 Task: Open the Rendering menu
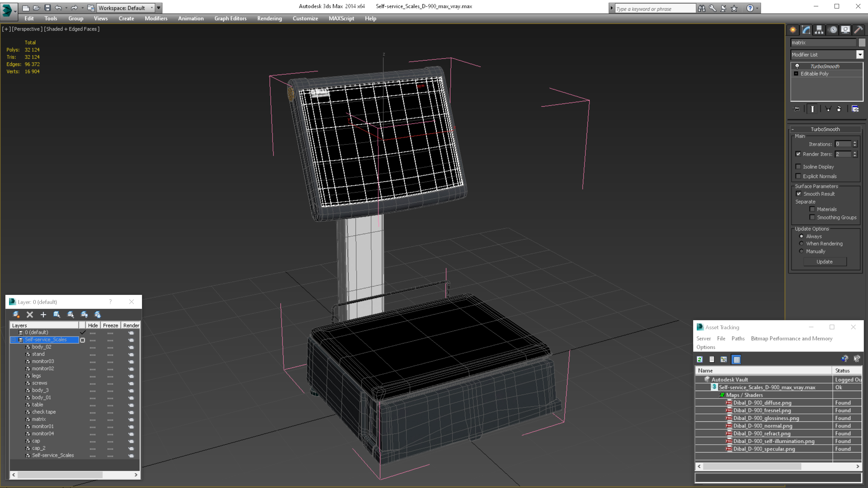click(269, 18)
